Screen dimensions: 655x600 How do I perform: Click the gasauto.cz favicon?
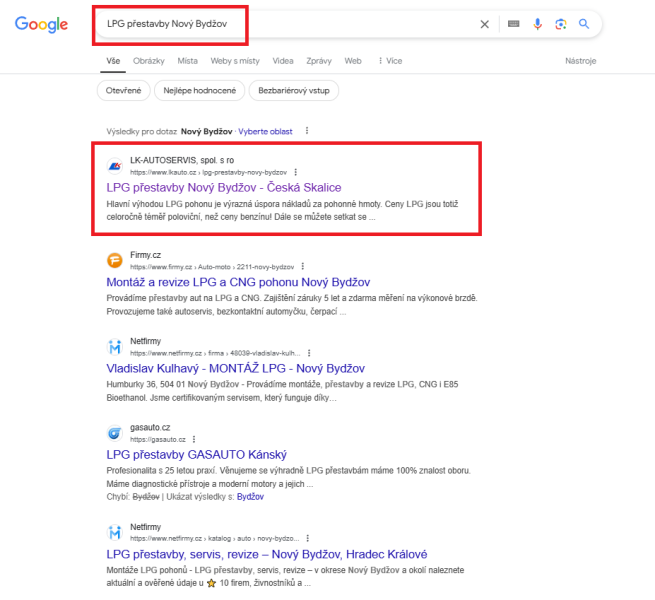[114, 433]
